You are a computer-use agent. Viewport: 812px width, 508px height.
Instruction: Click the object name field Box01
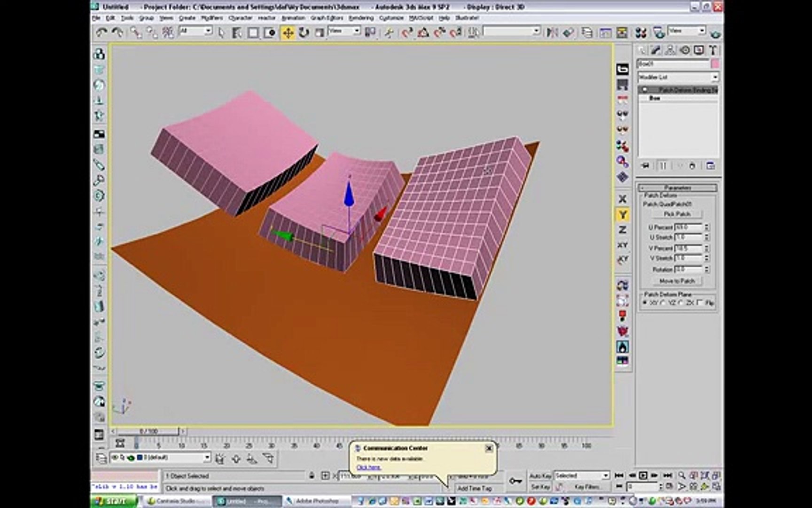(x=673, y=63)
